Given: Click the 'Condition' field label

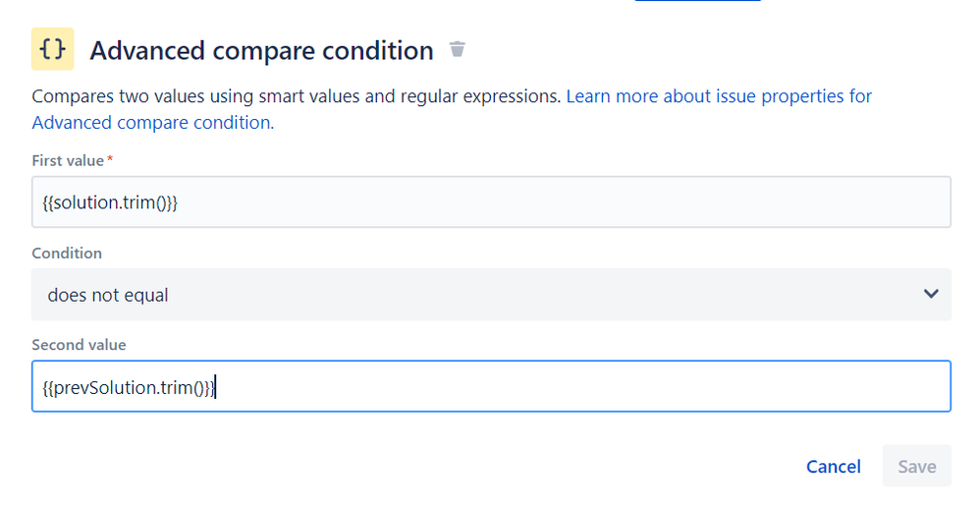Looking at the screenshot, I should coord(67,254).
